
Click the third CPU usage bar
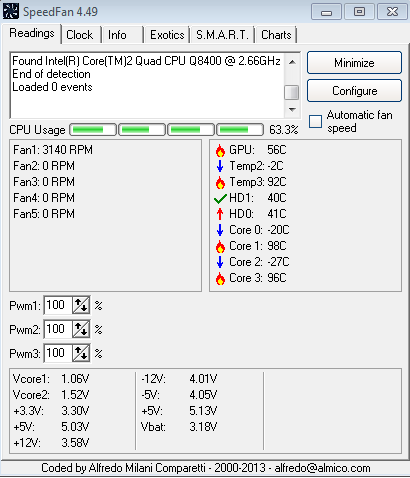coord(191,130)
